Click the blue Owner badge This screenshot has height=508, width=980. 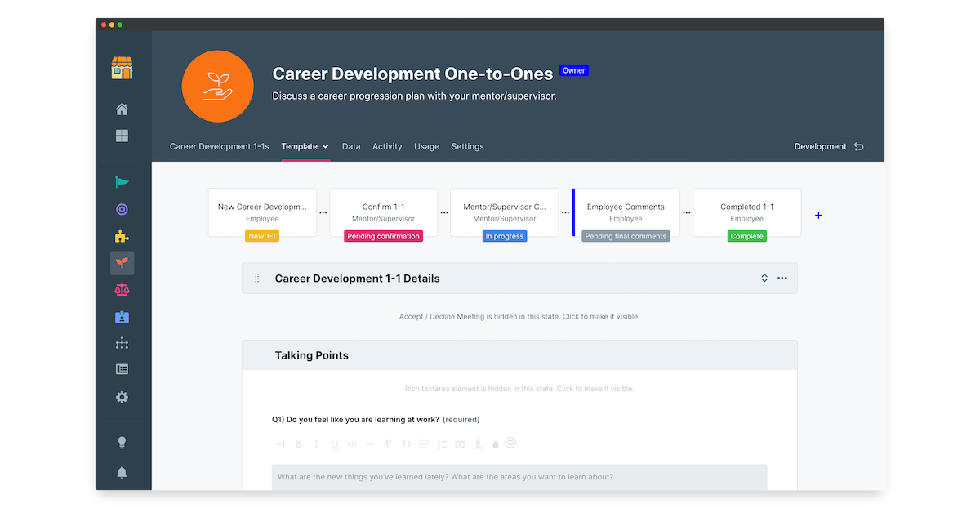tap(574, 70)
